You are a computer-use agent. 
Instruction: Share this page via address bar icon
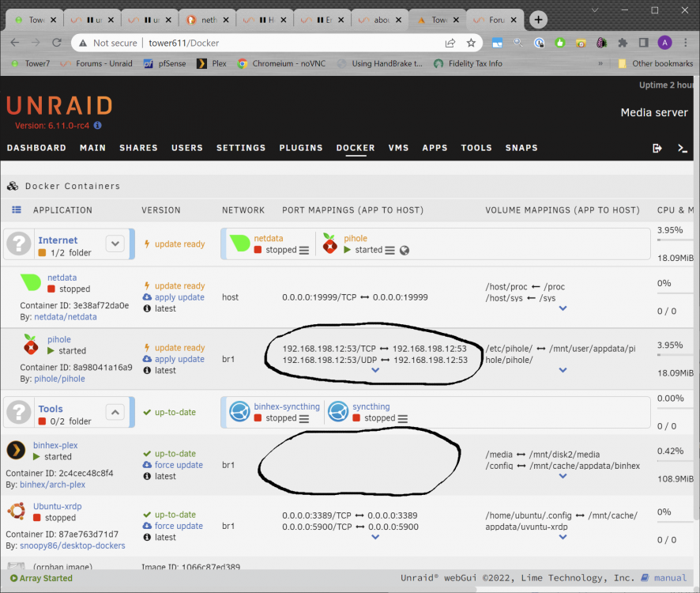pyautogui.click(x=450, y=43)
